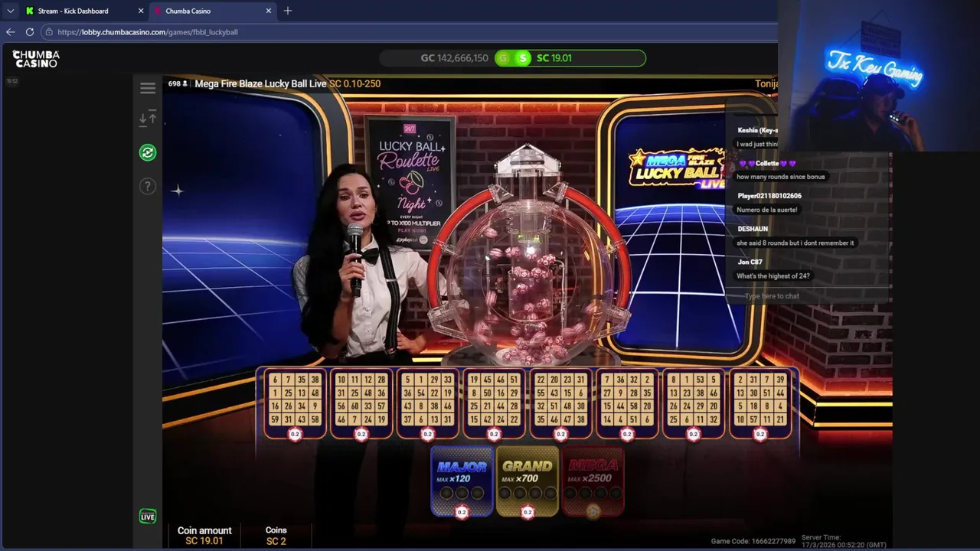The width and height of the screenshot is (980, 551).
Task: Click Jon C87's 'highest of 24?' message
Action: click(x=773, y=275)
